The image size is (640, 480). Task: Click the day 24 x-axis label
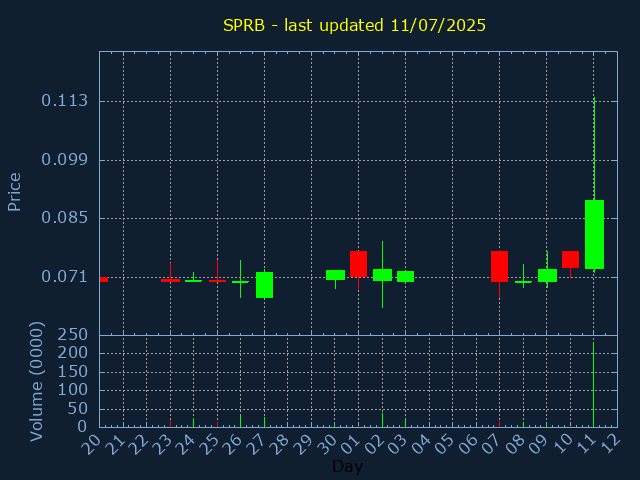(185, 444)
